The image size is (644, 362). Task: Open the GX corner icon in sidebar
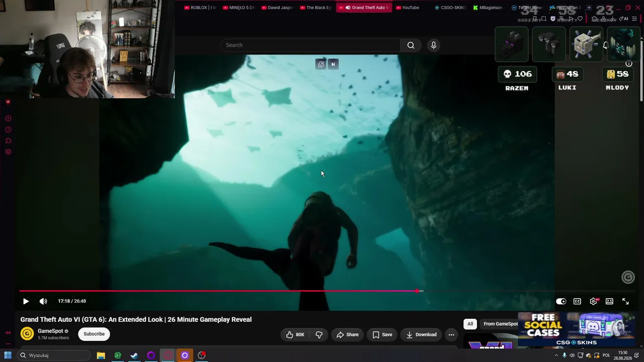pos(8,332)
